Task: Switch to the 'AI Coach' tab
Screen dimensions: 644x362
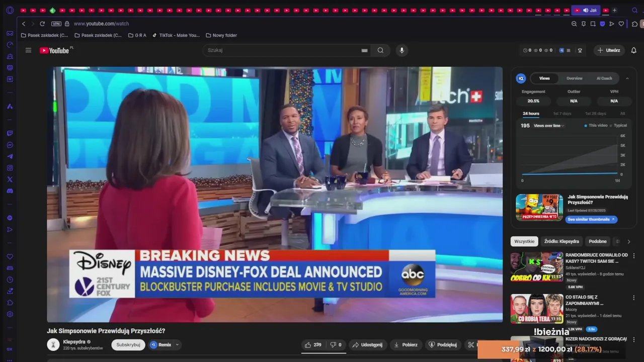Action: point(604,78)
